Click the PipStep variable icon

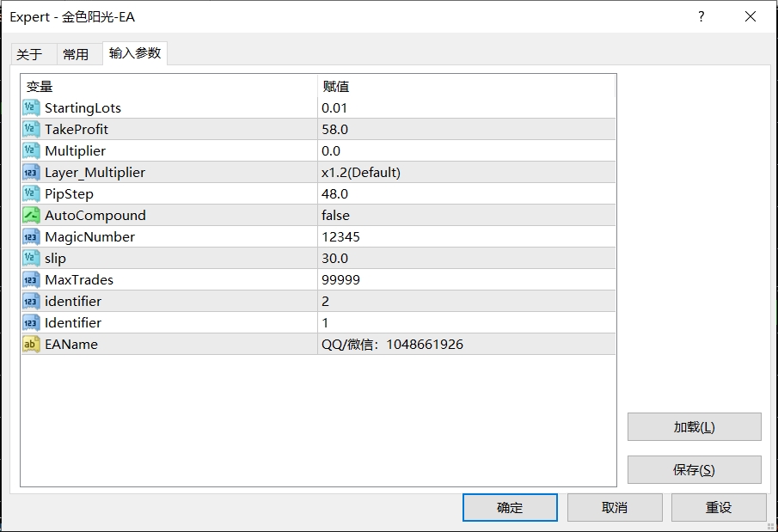(31, 193)
